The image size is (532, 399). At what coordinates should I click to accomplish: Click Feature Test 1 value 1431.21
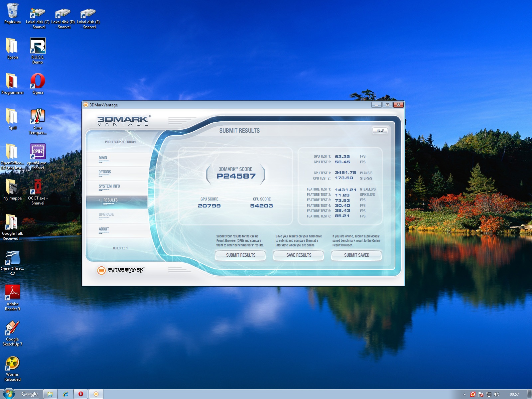346,190
